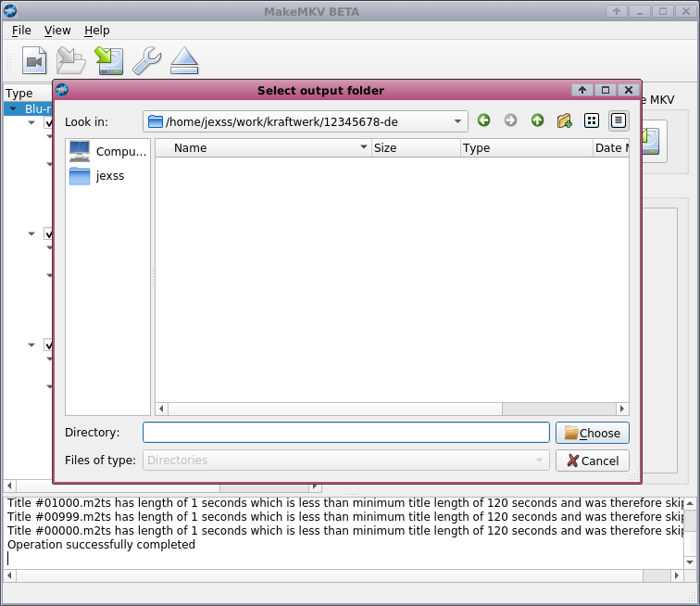Go back with the green left arrow
The height and width of the screenshot is (606, 700).
(483, 120)
